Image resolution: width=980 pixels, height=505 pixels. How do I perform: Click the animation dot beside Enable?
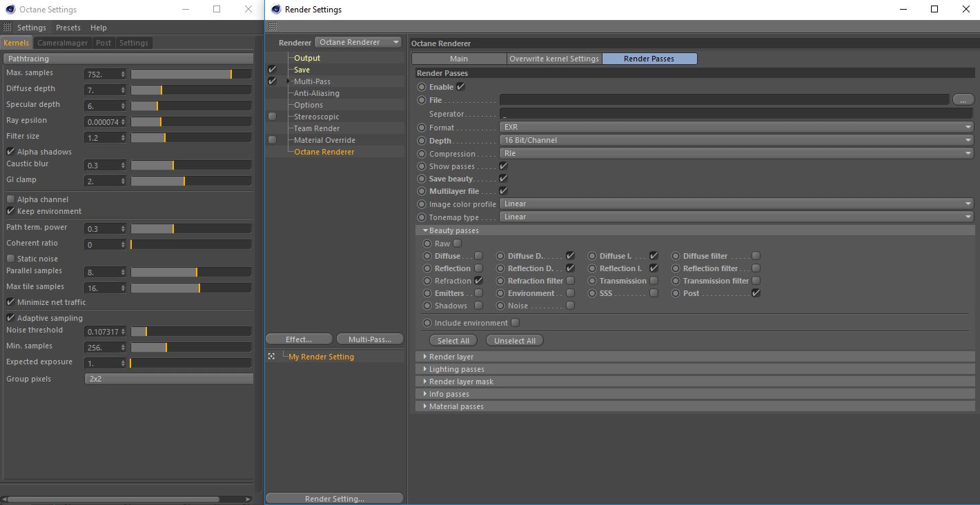[422, 87]
